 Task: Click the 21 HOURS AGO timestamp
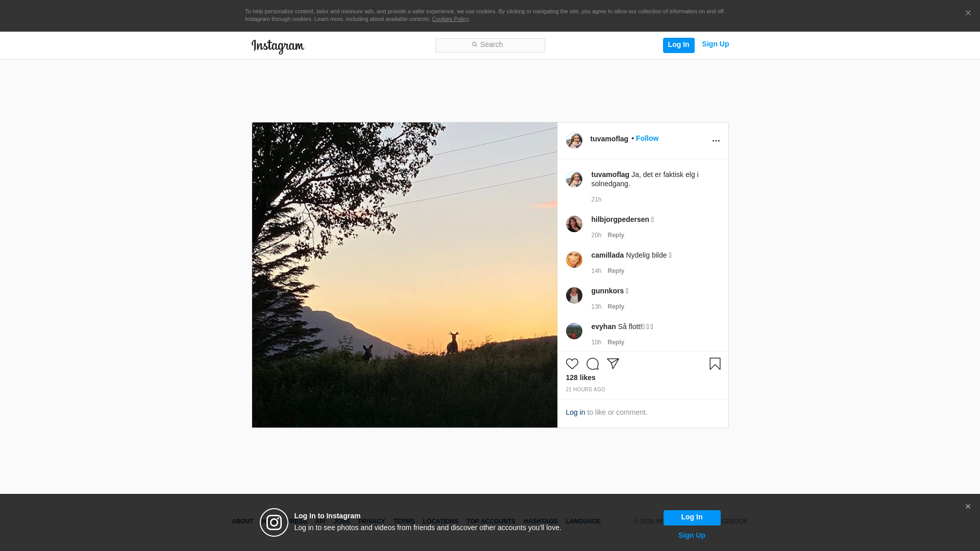(585, 390)
